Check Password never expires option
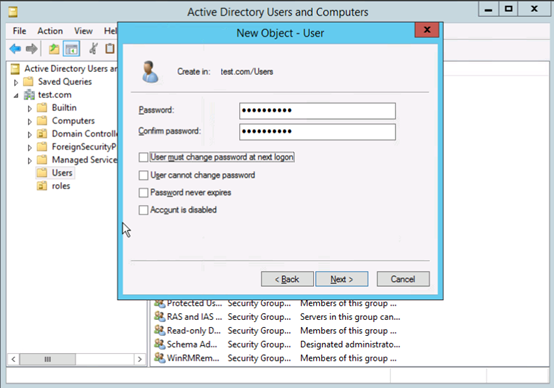Screen dimensions: 554x388 pyautogui.click(x=143, y=193)
